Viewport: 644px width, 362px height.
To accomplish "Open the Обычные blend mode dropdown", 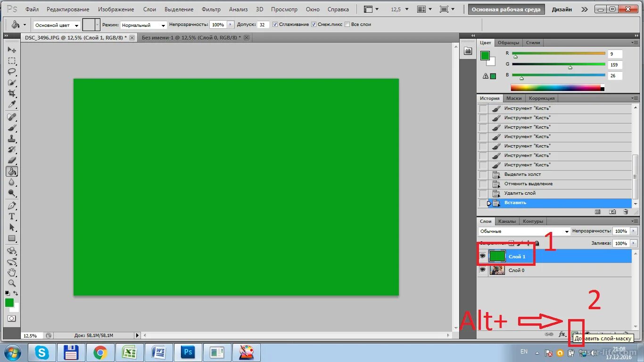I will point(524,231).
